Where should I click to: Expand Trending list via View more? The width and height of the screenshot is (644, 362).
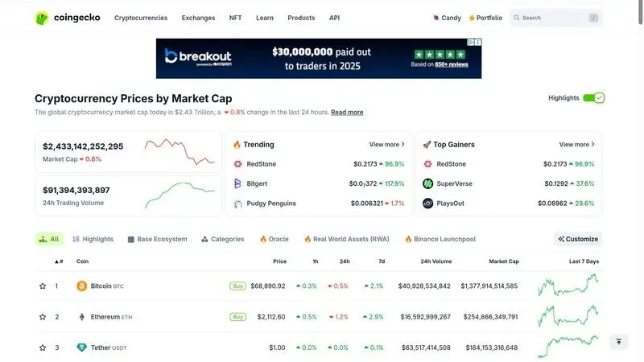tap(387, 145)
